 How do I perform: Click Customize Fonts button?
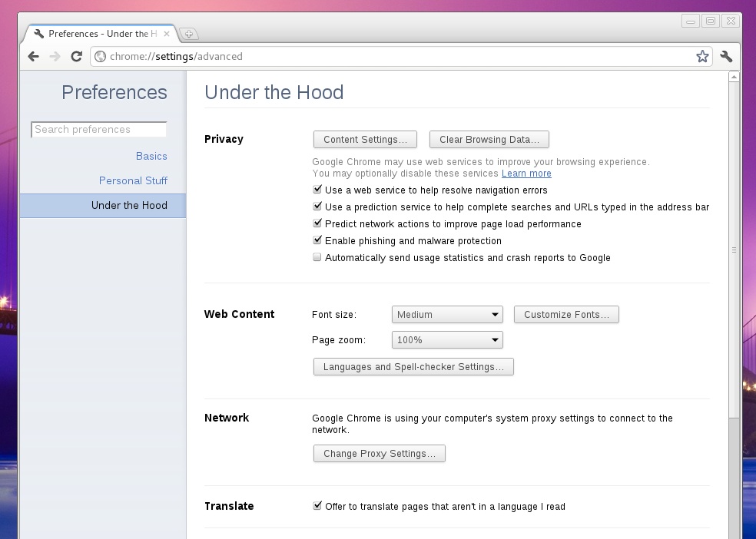coord(566,315)
